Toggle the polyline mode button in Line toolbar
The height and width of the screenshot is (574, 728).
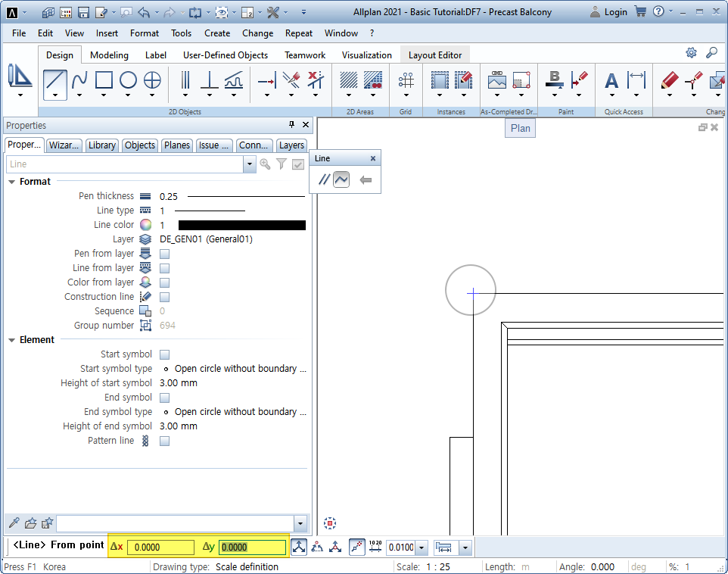pyautogui.click(x=341, y=180)
